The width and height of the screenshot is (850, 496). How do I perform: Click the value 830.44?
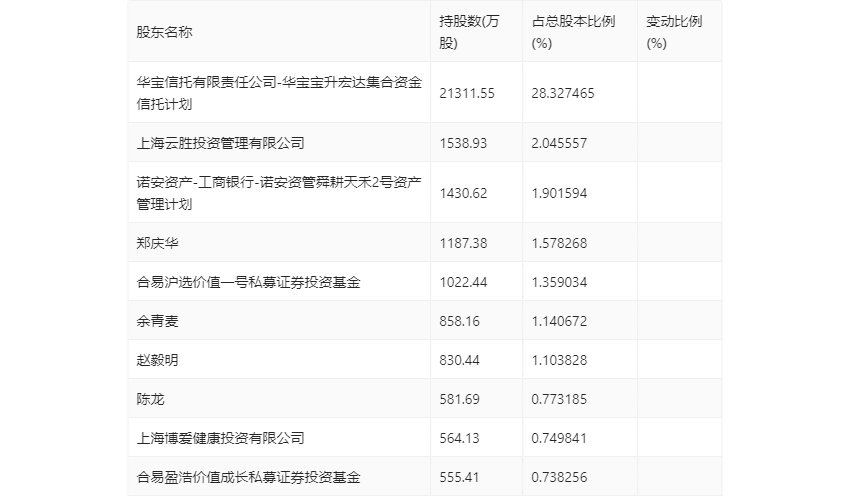tap(459, 360)
